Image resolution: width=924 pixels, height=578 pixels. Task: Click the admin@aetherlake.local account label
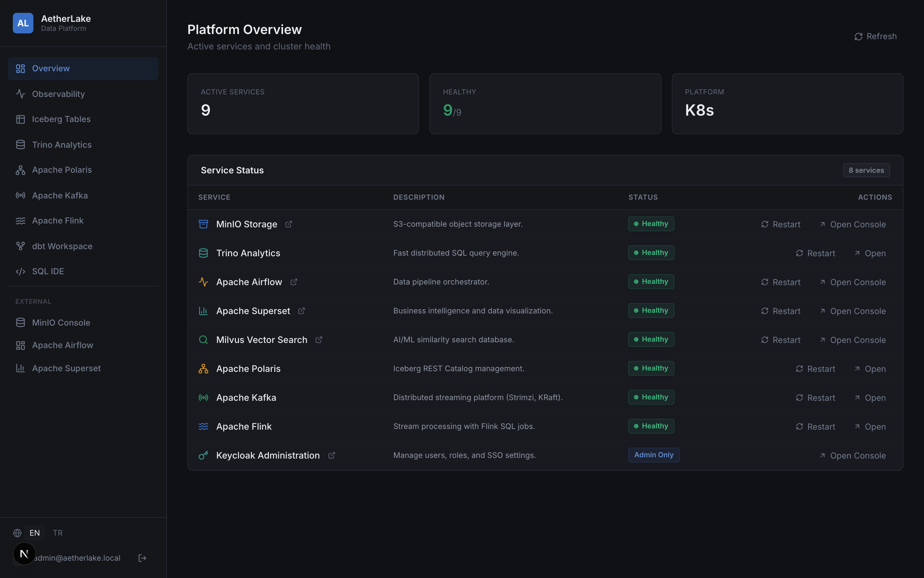tap(77, 558)
